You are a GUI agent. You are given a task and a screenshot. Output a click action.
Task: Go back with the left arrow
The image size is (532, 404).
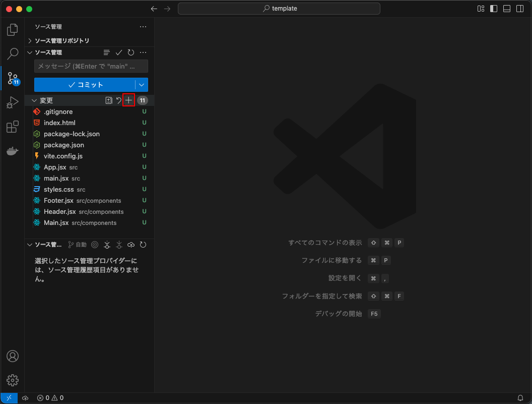pyautogui.click(x=154, y=9)
